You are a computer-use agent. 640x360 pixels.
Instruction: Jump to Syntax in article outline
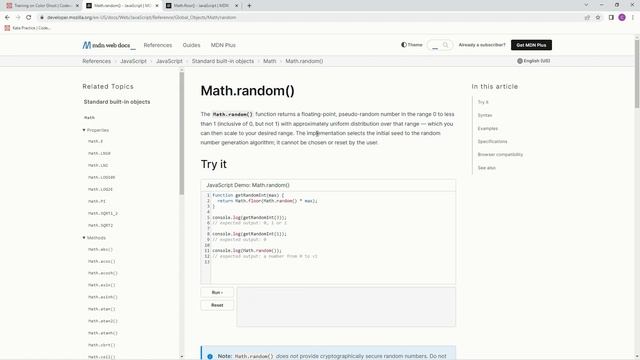[x=485, y=115]
